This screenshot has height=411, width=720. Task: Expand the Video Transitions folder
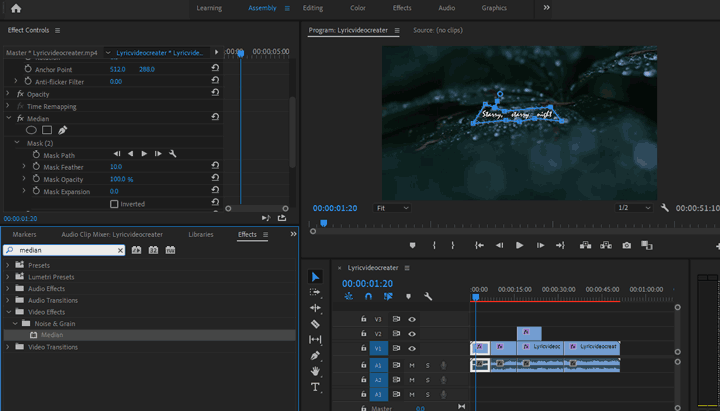(8, 347)
